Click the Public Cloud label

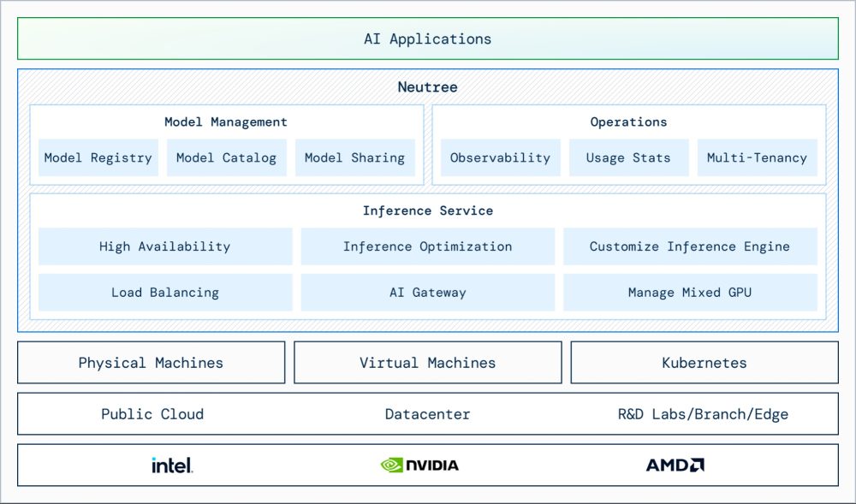click(152, 414)
